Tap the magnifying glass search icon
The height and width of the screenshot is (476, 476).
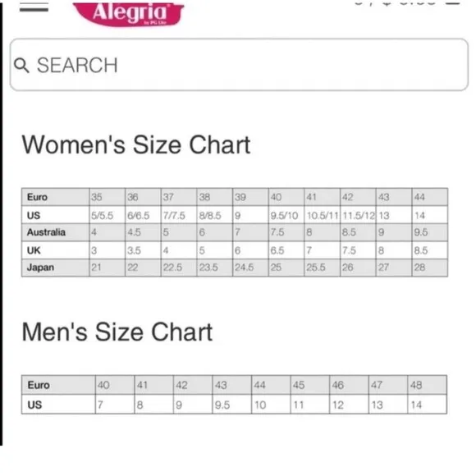point(21,66)
